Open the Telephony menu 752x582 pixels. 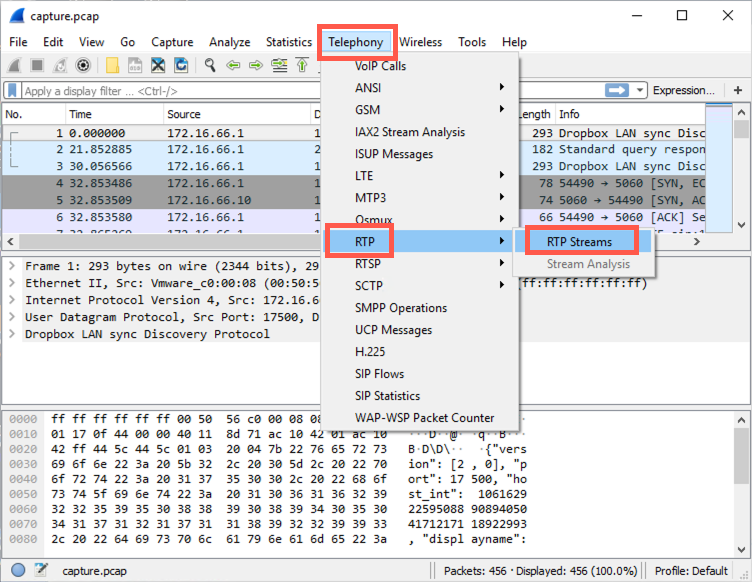[x=356, y=42]
